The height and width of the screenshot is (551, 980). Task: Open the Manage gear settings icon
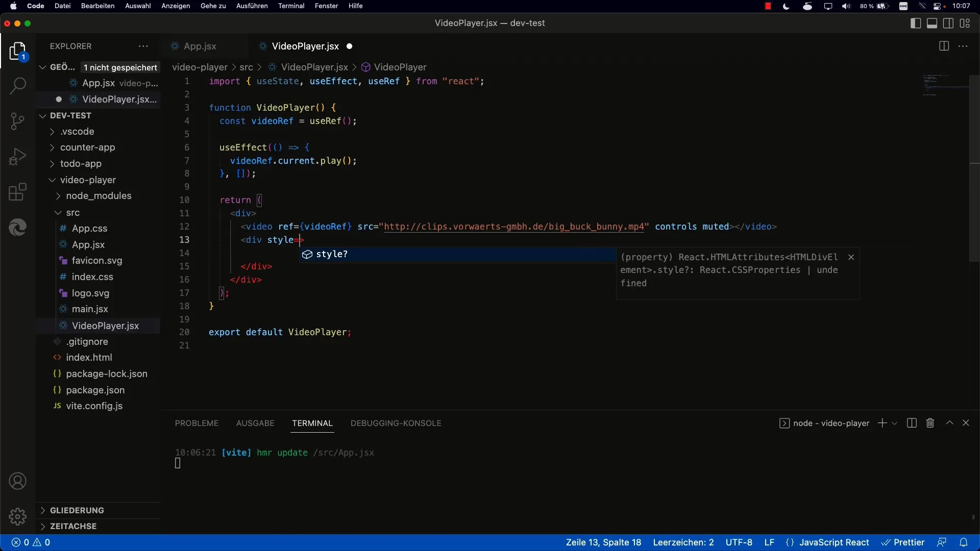coord(17,516)
